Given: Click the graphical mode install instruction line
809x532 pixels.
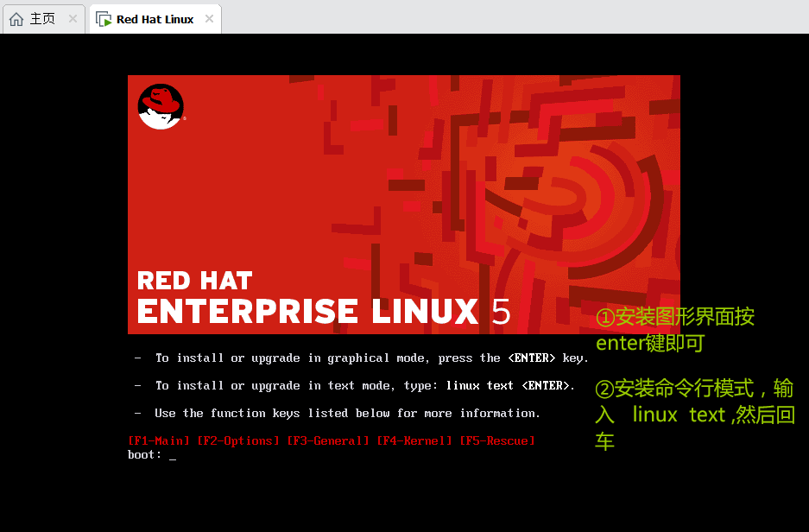Looking at the screenshot, I should (362, 358).
